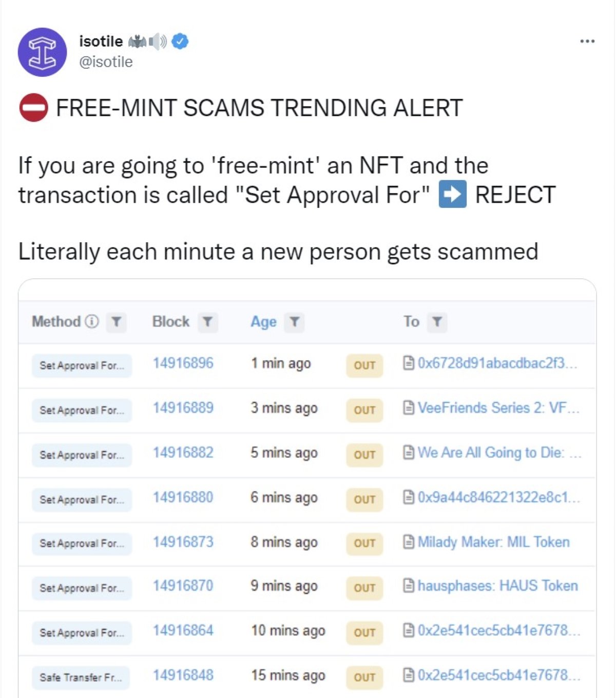Screen dimensions: 616x698
Task: Open address 0x9a44c846221322e8c1...
Action: coord(498,497)
